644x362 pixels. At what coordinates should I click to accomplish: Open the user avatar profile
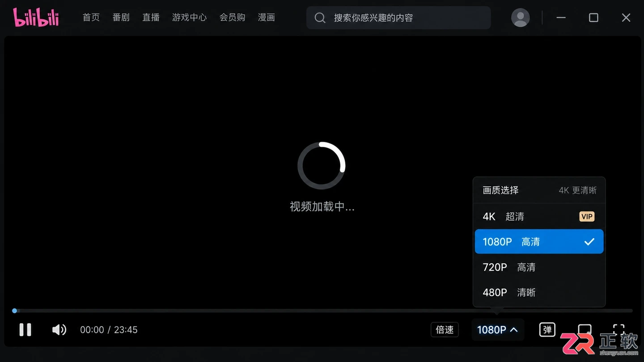pos(521,17)
